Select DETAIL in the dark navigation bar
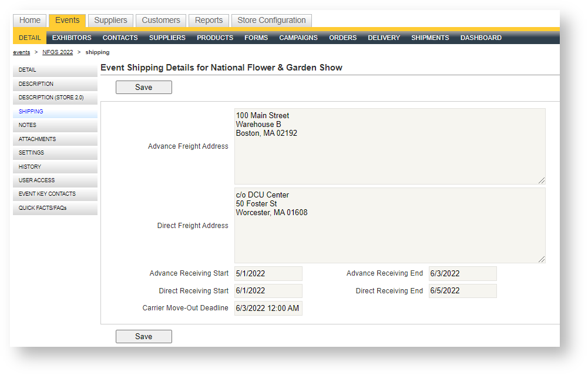This screenshot has width=588, height=375. 29,38
